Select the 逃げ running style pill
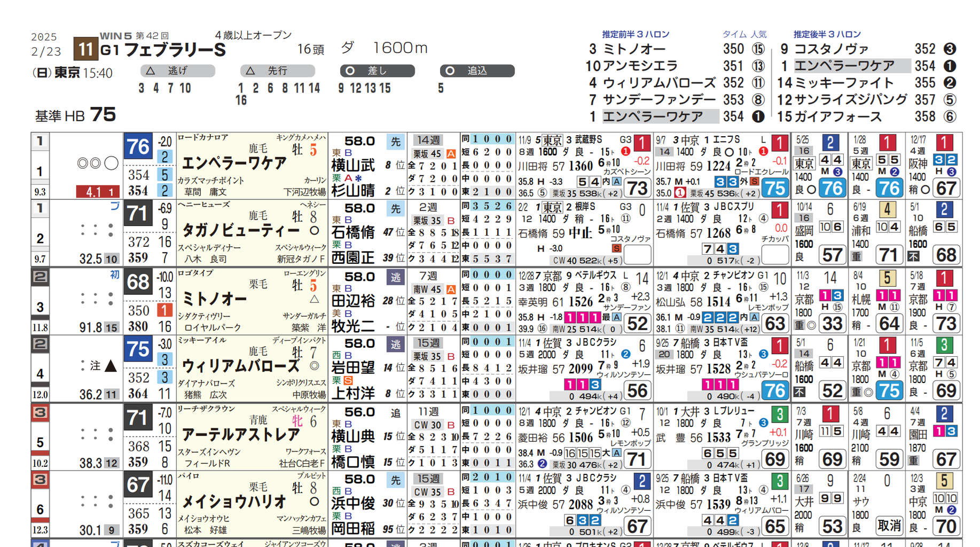 coord(178,71)
